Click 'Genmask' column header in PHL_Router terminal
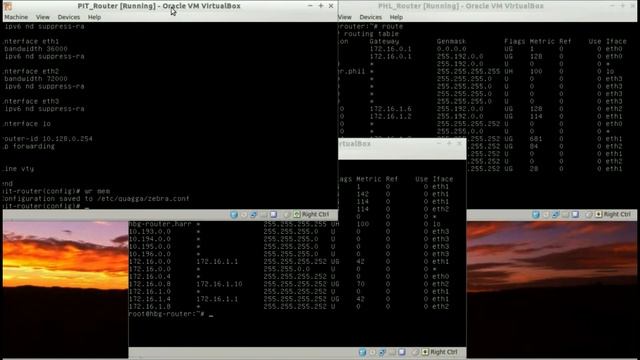640x360 pixels. [451, 41]
